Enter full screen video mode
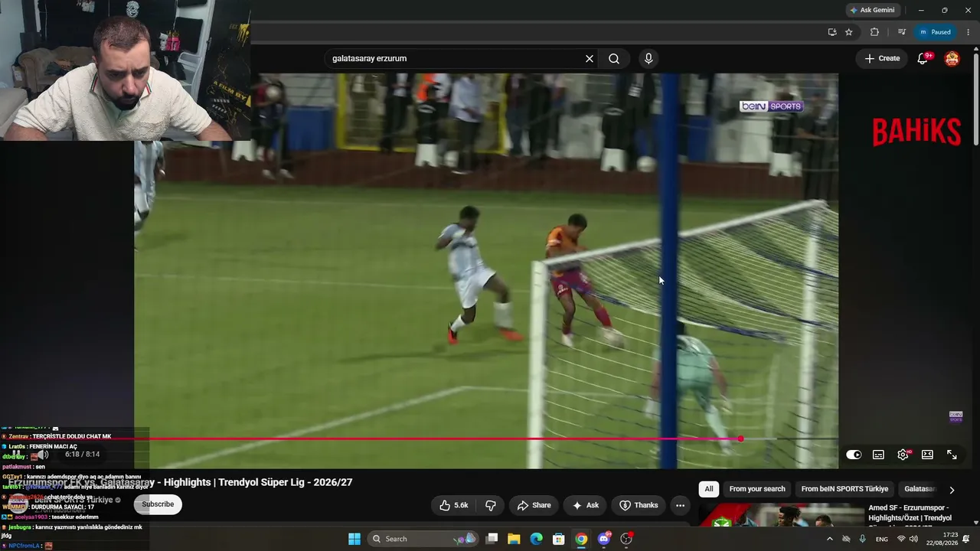 pyautogui.click(x=952, y=455)
